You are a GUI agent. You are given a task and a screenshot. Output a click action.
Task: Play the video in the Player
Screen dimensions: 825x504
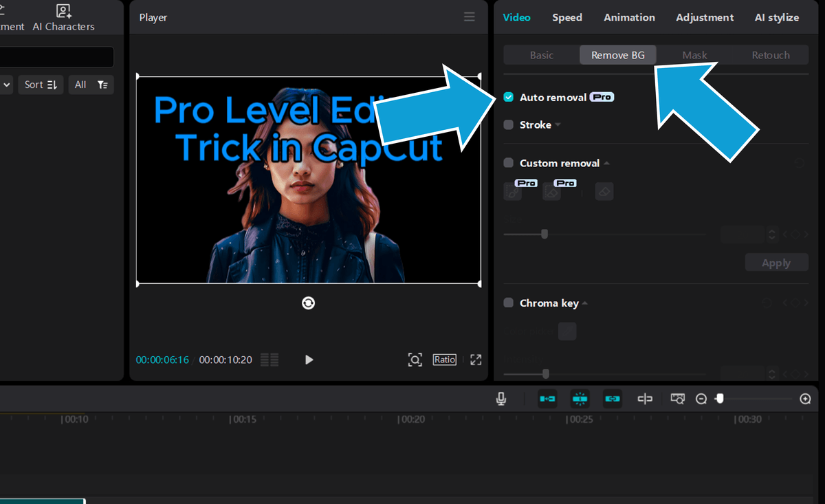point(309,360)
